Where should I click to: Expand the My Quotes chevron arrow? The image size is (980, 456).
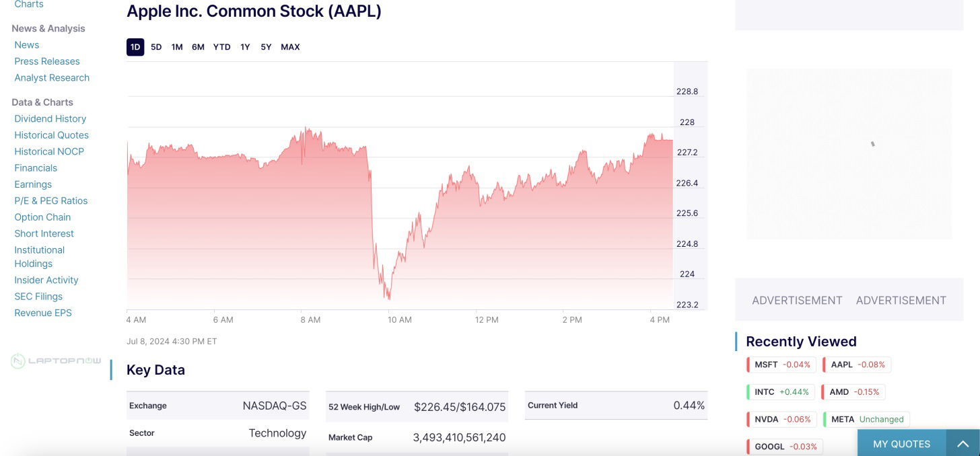(963, 444)
